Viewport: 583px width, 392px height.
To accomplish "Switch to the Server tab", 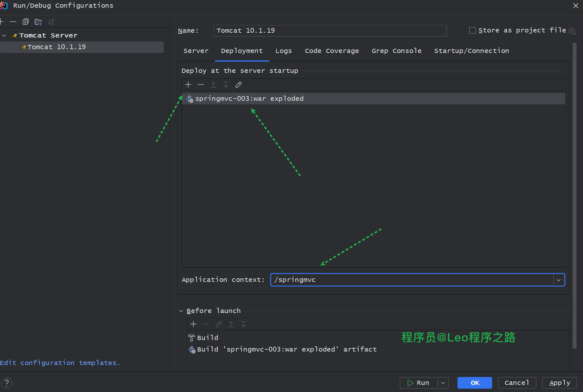I will (196, 51).
